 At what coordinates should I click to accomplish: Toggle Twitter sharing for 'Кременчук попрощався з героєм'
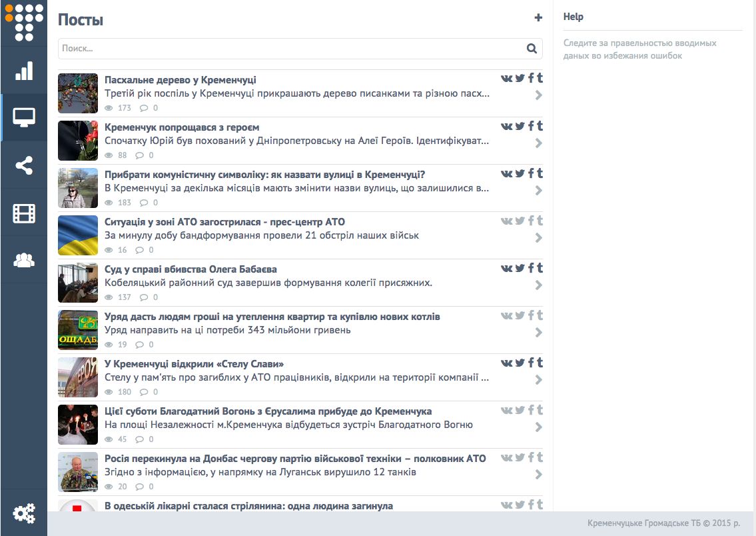click(520, 126)
